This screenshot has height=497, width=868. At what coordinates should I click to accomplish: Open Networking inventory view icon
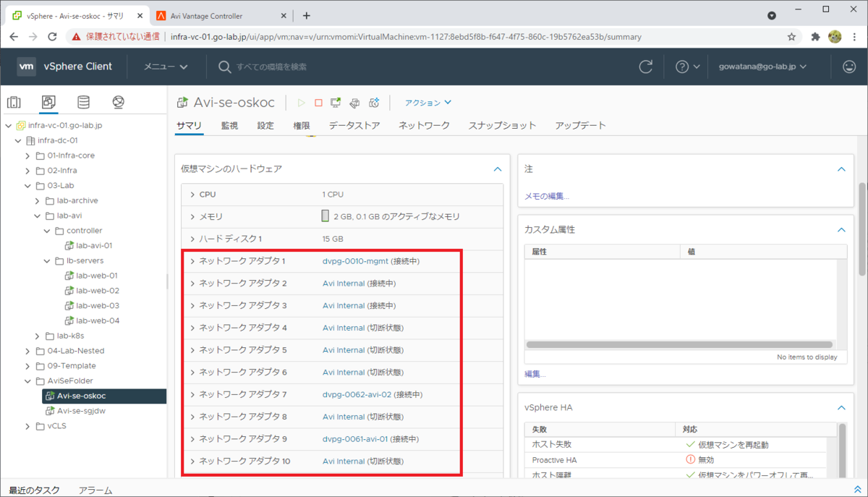point(119,102)
